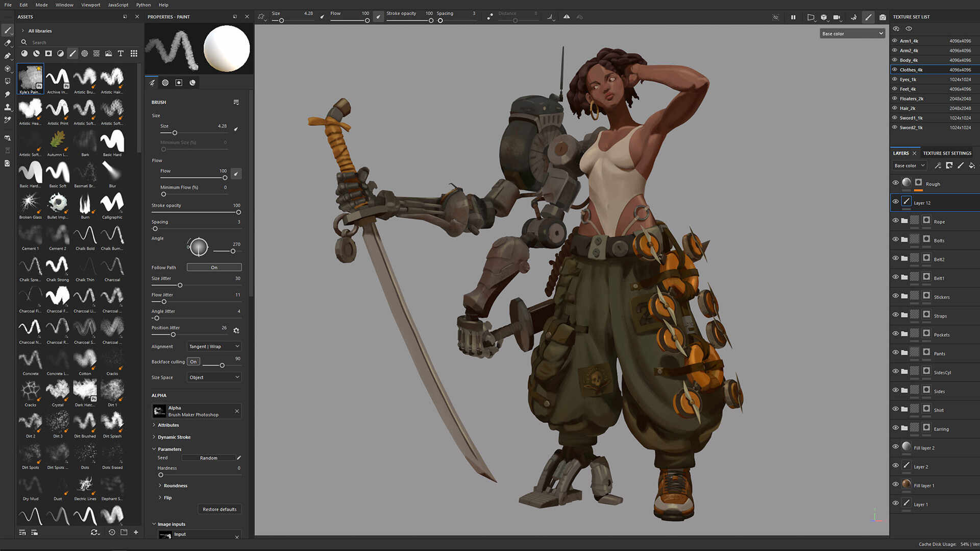Open the Assets search field magnifier icon

(x=23, y=42)
